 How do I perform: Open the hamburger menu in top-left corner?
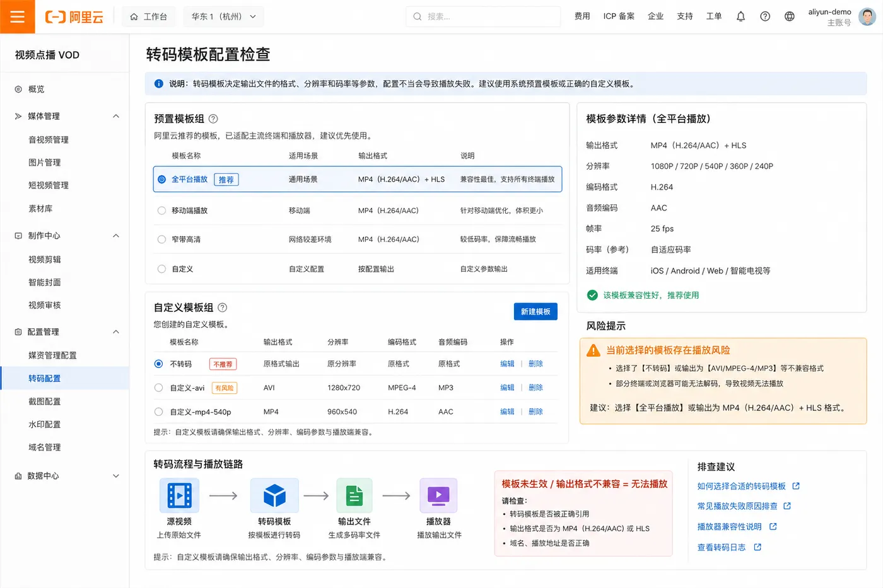[17, 16]
